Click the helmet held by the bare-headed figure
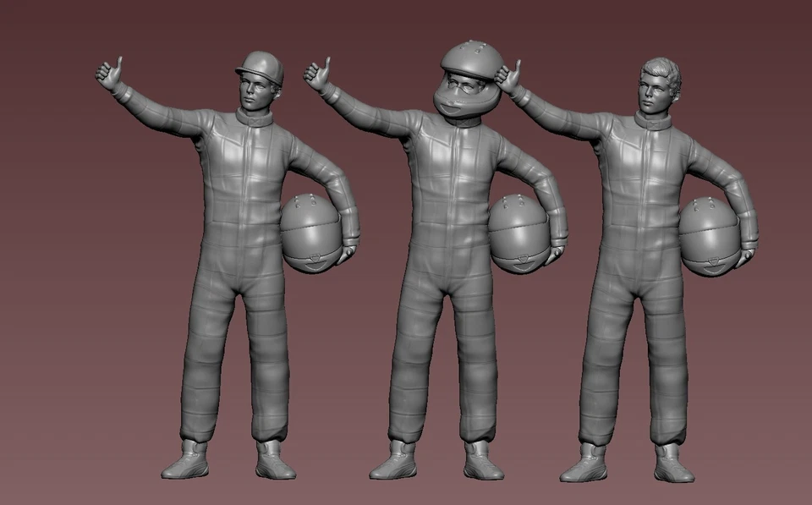The image size is (812, 505). click(x=710, y=237)
